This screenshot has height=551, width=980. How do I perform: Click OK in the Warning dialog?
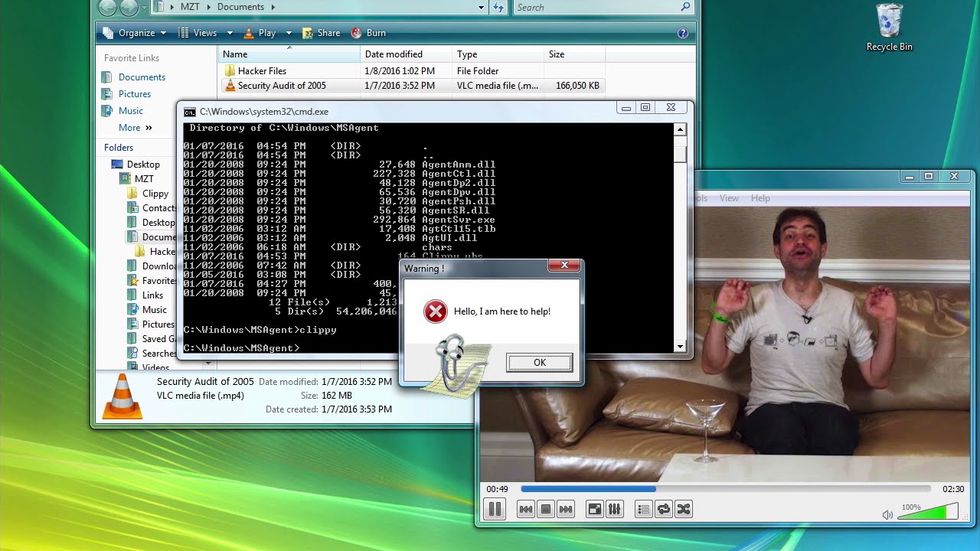[540, 363]
